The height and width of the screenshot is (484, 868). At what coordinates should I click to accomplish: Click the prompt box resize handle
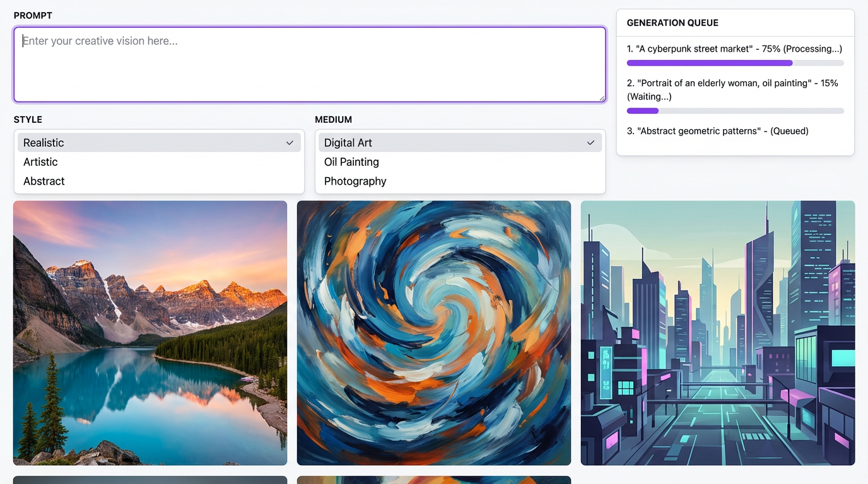(602, 98)
